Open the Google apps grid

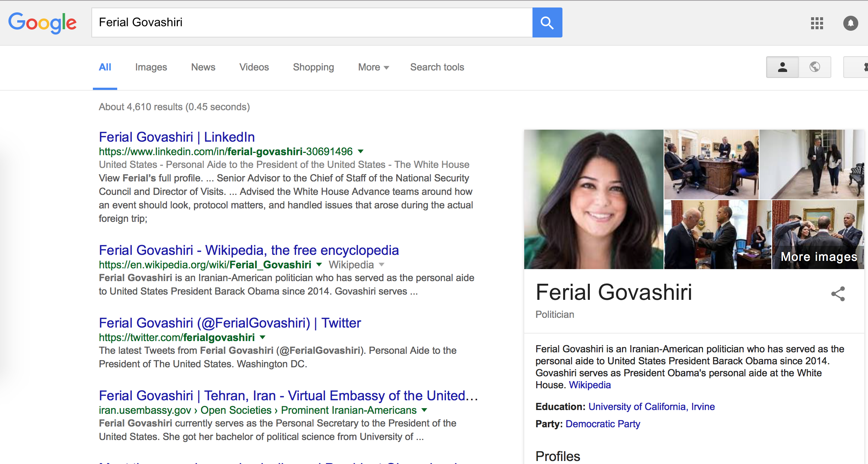[x=817, y=23]
